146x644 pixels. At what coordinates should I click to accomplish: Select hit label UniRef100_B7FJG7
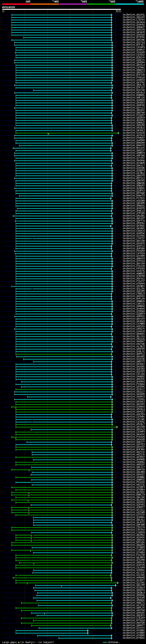(x=133, y=87)
